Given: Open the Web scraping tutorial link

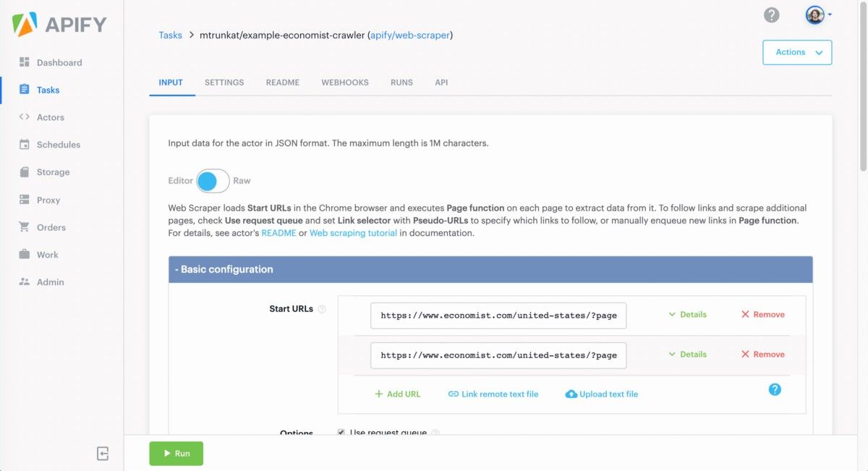Looking at the screenshot, I should (x=353, y=232).
